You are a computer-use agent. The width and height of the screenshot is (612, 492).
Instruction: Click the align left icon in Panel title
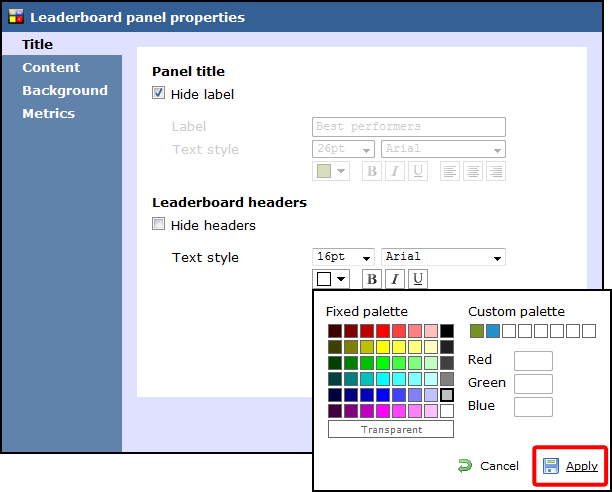(x=450, y=171)
